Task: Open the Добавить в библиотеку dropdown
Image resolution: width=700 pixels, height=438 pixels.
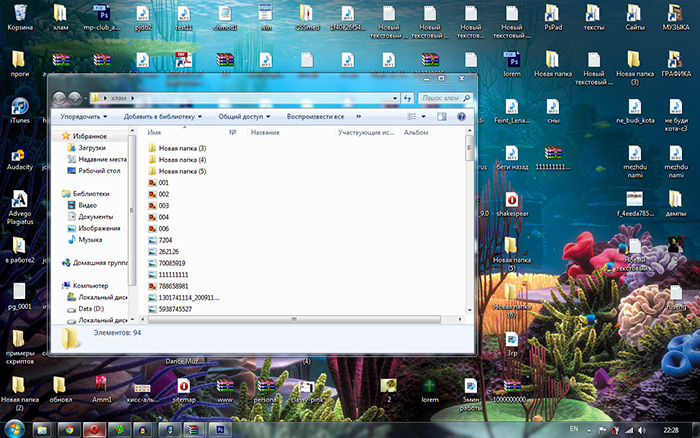Action: [x=161, y=116]
